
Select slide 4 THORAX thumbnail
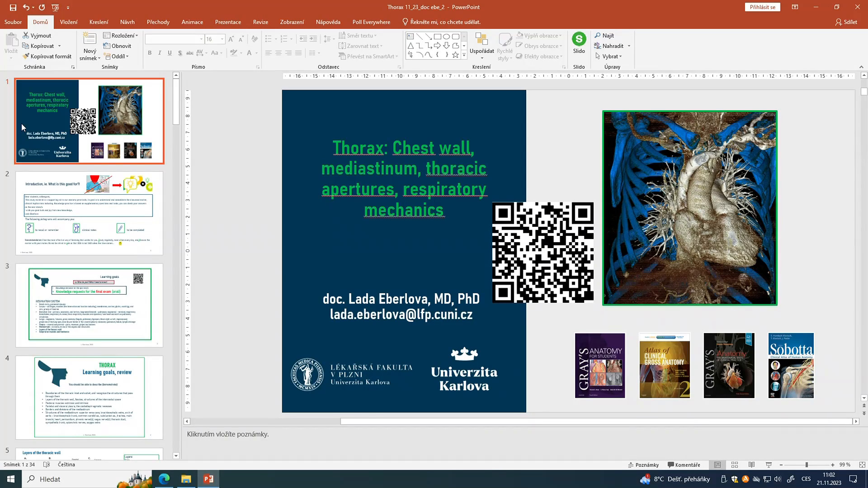tap(90, 398)
